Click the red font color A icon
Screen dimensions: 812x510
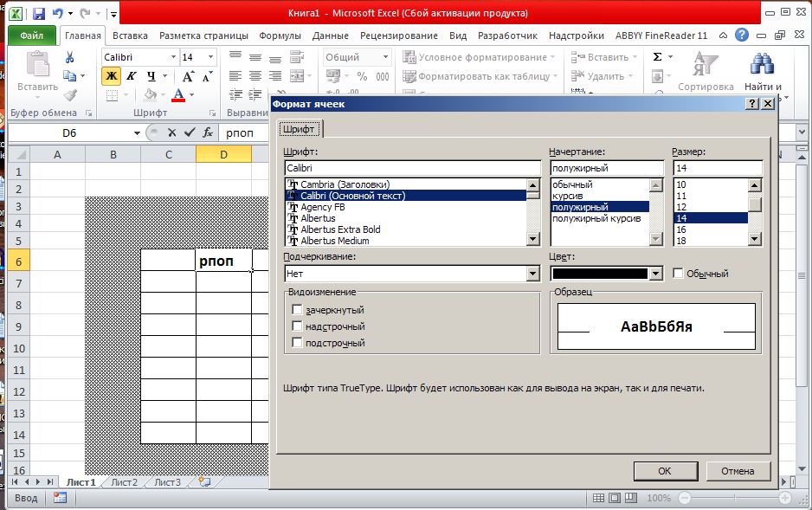(x=178, y=94)
